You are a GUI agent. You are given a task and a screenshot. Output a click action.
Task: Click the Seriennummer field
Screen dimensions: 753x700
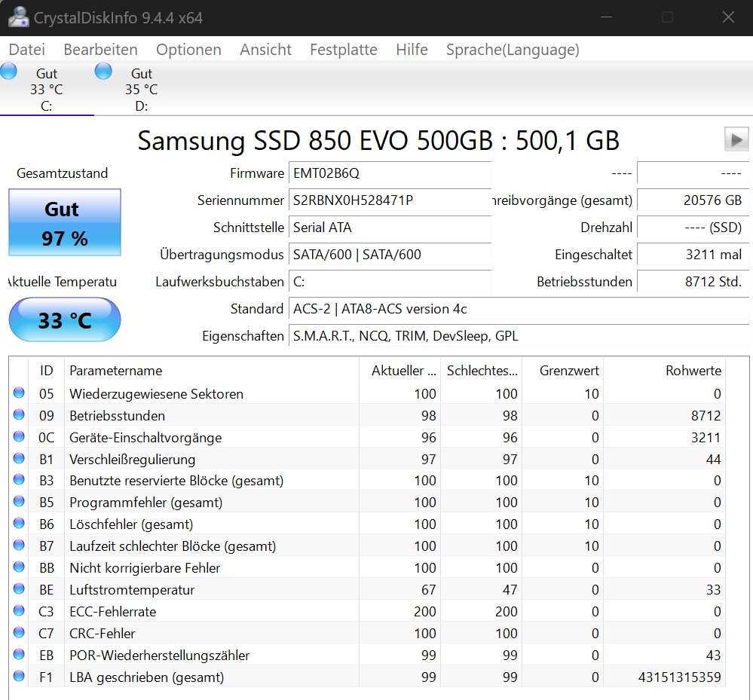point(390,200)
